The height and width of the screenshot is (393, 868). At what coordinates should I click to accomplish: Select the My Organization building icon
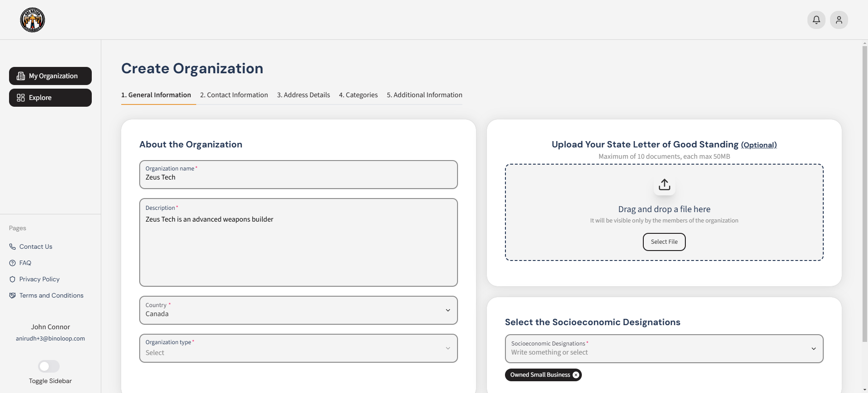[x=21, y=76]
